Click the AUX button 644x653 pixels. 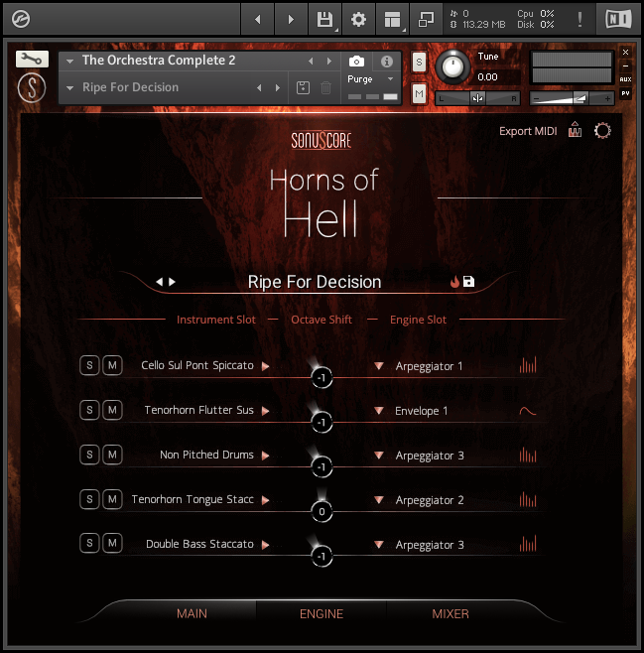pos(625,79)
